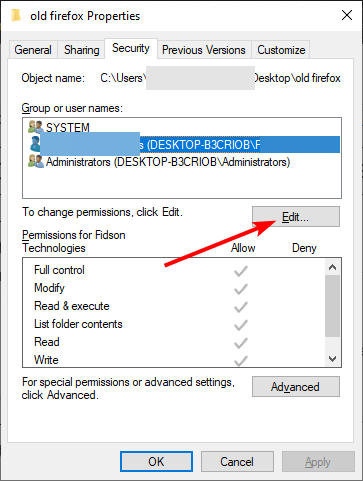This screenshot has width=363, height=481.
Task: Switch to the General tab
Action: pos(33,50)
